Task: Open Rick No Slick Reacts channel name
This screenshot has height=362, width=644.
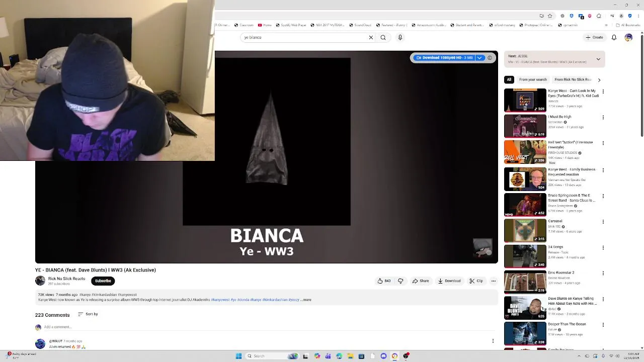Action: pos(66,279)
